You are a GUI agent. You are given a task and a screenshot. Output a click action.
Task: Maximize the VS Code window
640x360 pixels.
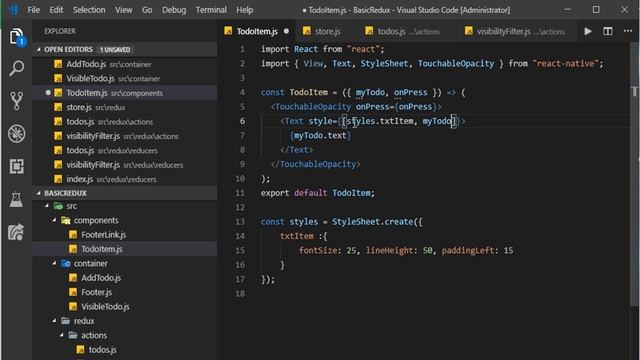[596, 9]
